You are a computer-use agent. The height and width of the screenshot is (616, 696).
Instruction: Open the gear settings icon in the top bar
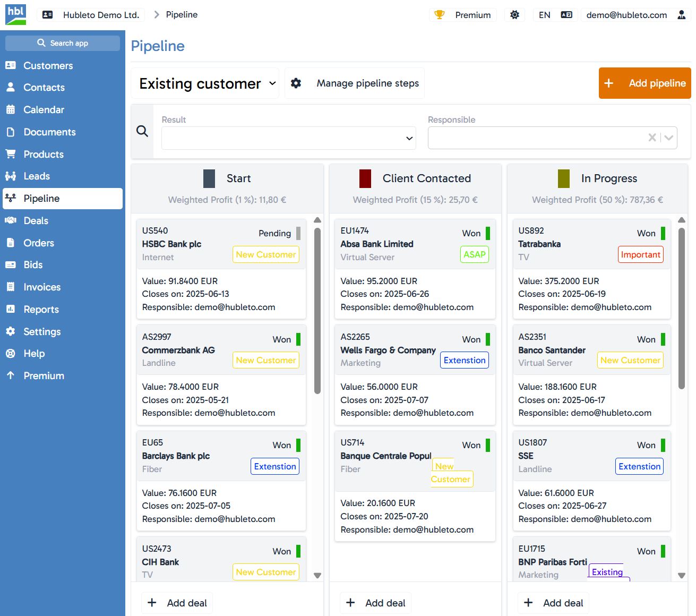[514, 15]
